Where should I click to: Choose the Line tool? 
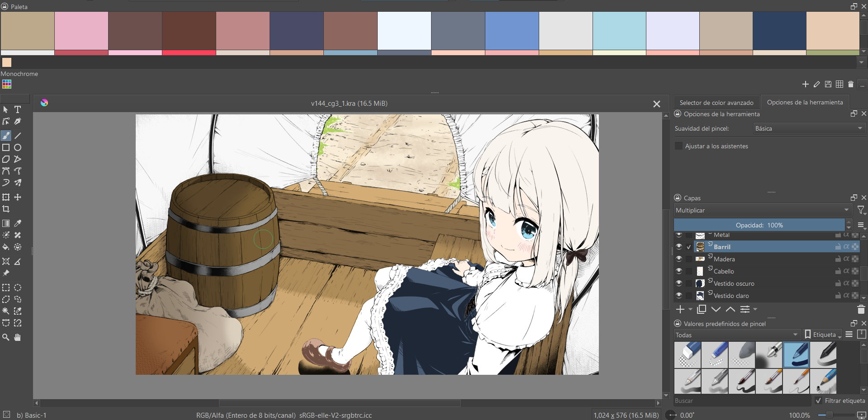[18, 136]
